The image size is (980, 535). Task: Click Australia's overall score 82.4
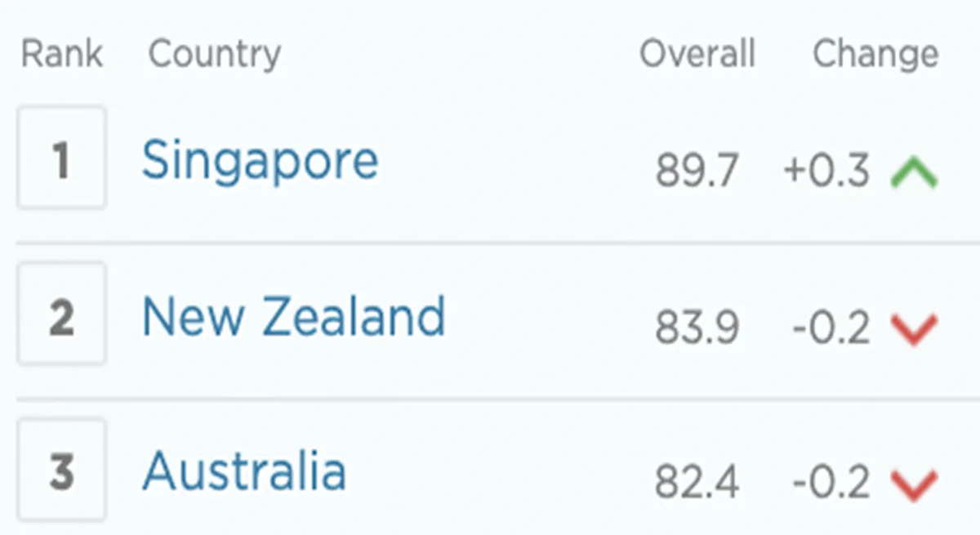(x=697, y=484)
